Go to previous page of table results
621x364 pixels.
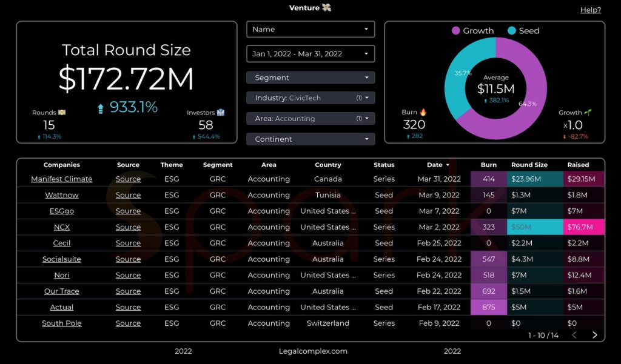point(574,335)
